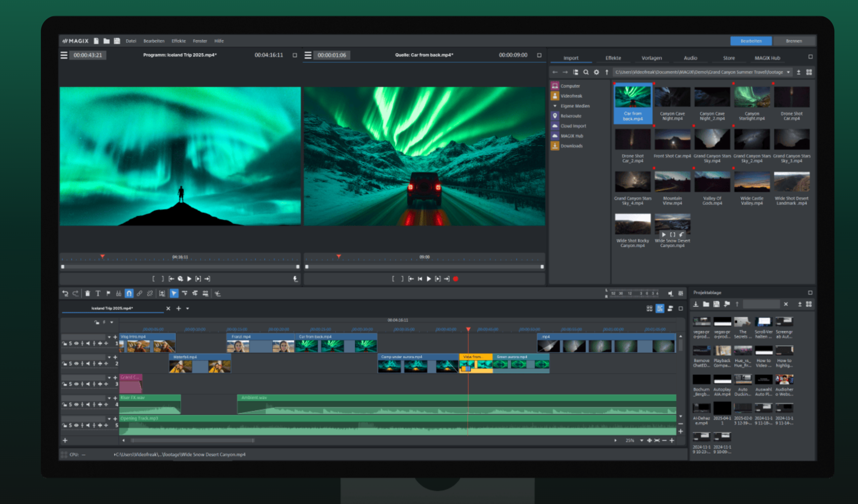Click the flag marker icon

coord(108,294)
